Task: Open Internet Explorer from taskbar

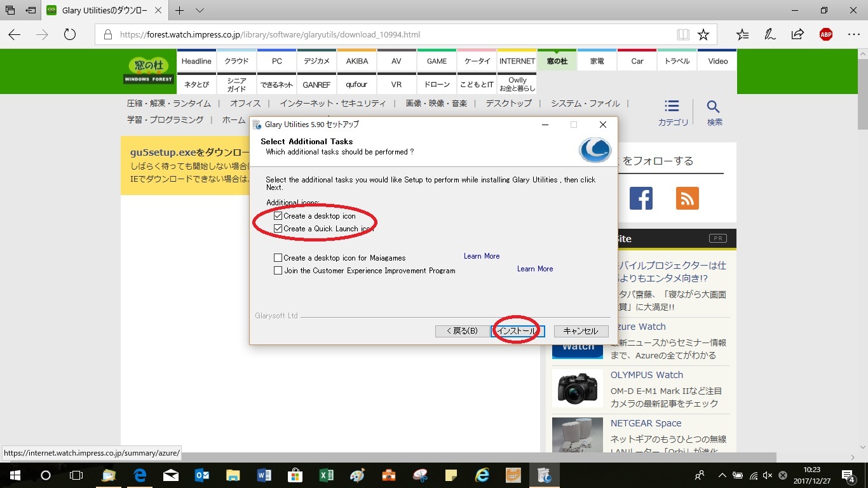Action: 482,475
